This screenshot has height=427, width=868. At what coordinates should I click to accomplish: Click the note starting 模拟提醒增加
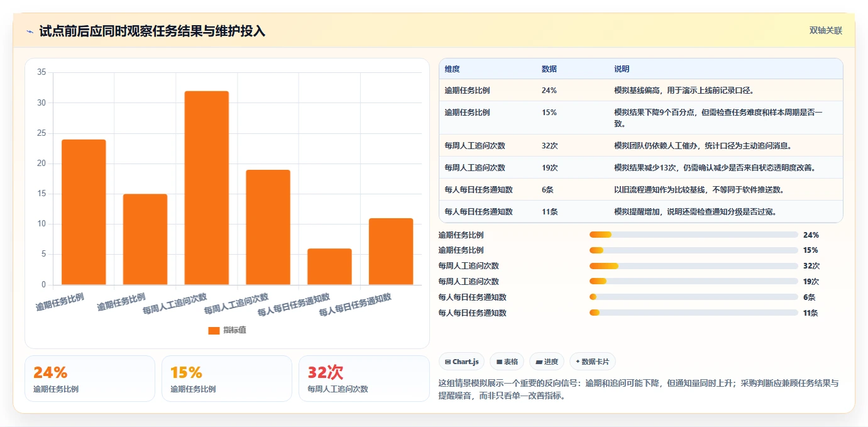pos(695,212)
